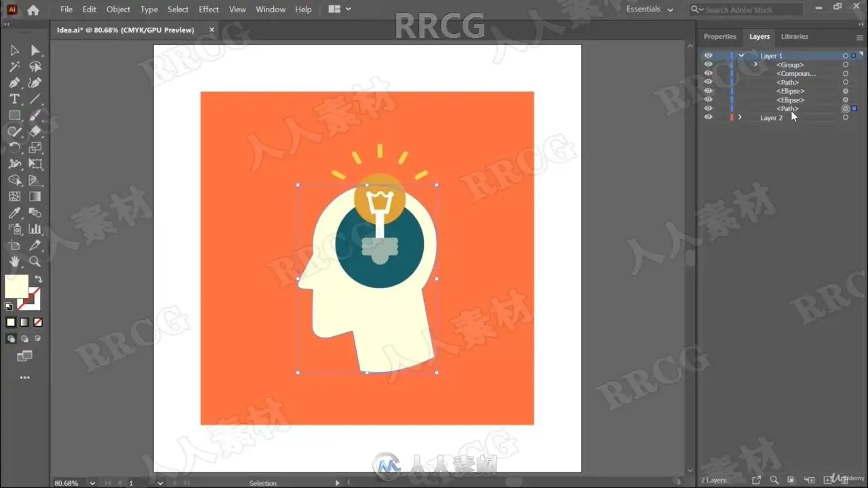Viewport: 868px width, 488px height.
Task: Select the Pen tool
Action: click(14, 83)
